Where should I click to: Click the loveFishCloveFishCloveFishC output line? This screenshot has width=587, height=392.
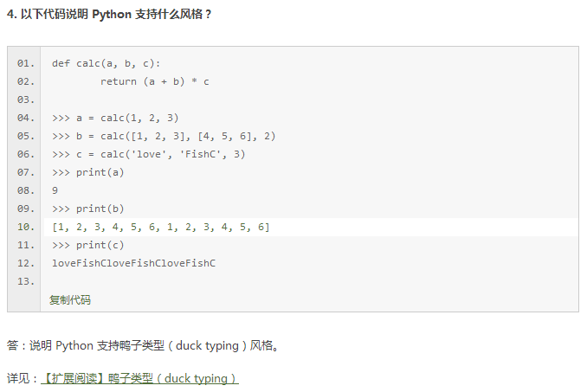point(133,263)
